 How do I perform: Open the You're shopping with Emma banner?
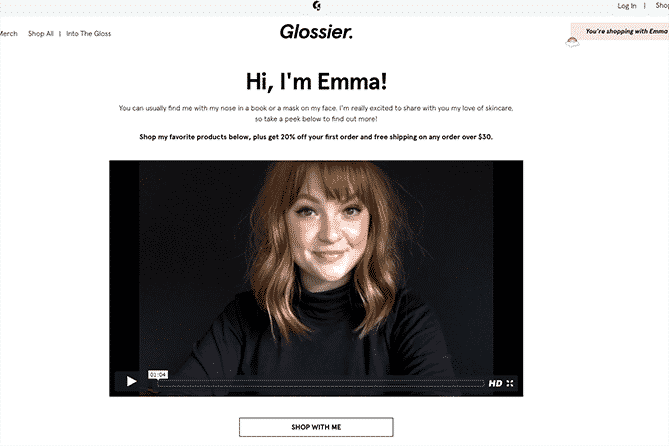pos(620,31)
